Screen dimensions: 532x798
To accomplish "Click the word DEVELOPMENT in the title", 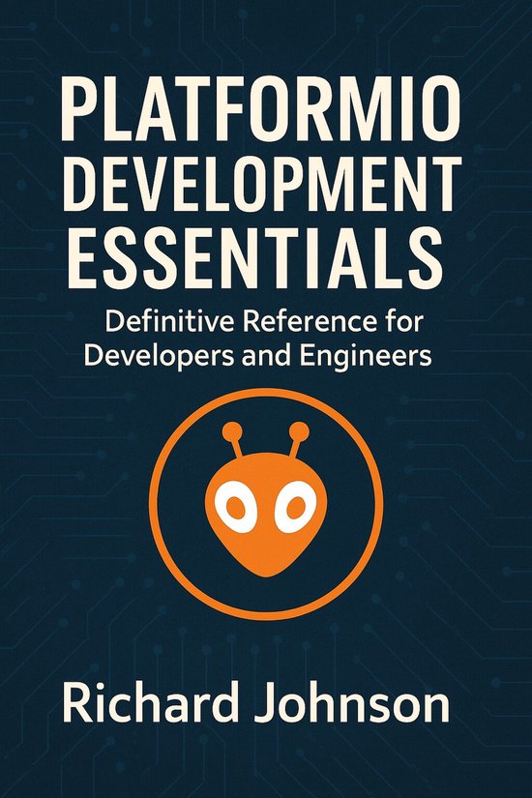I will coord(262,184).
